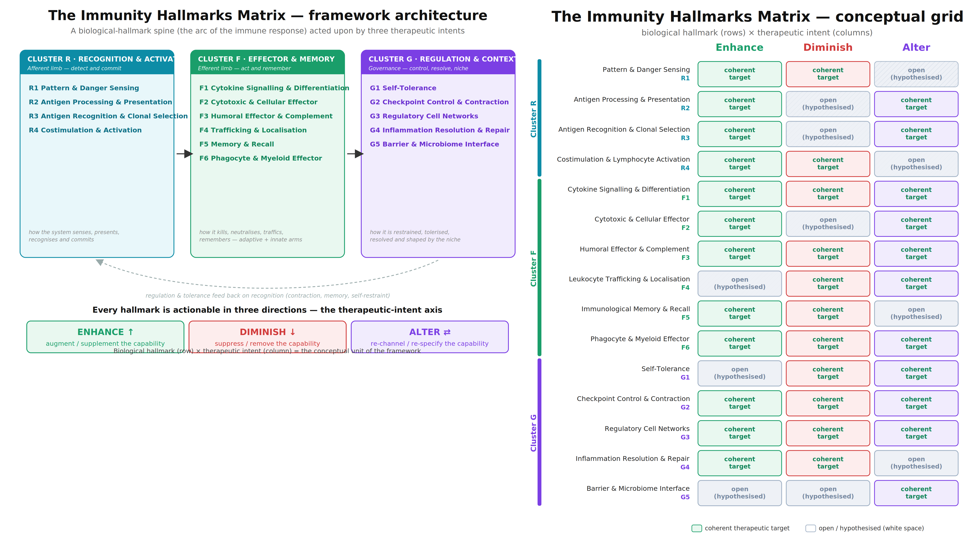
Task: Click the Enhance column heading
Action: coord(739,48)
